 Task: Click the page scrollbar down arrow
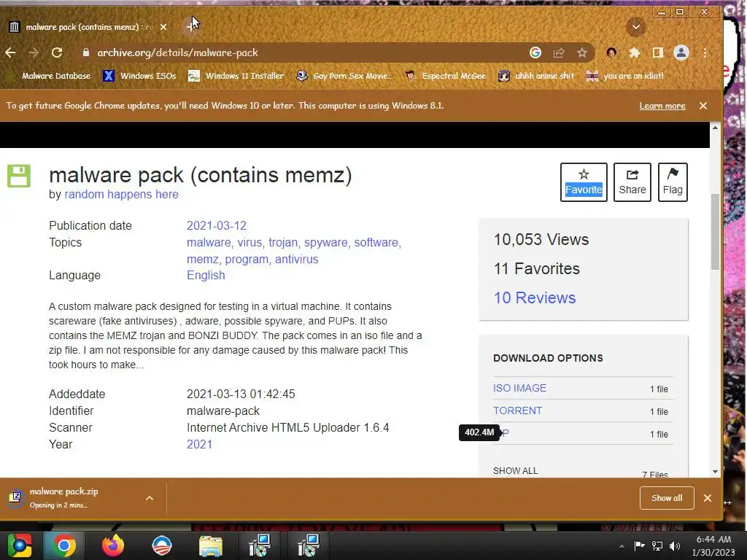[715, 472]
